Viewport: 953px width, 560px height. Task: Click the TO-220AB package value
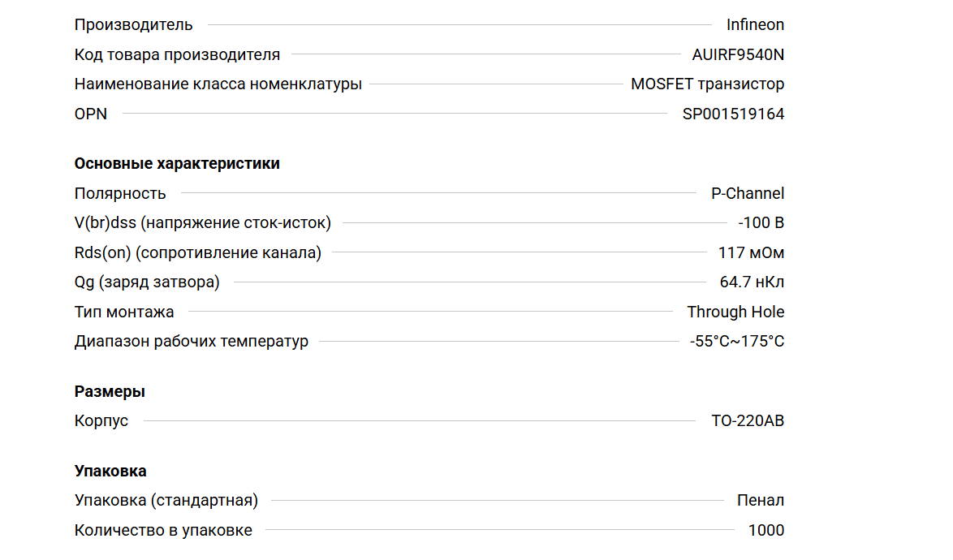point(748,420)
